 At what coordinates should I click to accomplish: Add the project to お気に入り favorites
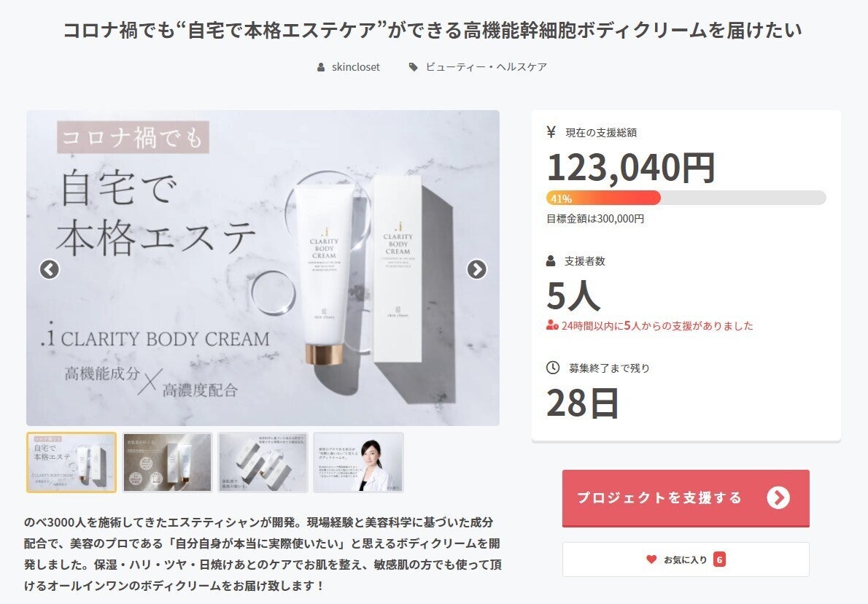pyautogui.click(x=686, y=560)
